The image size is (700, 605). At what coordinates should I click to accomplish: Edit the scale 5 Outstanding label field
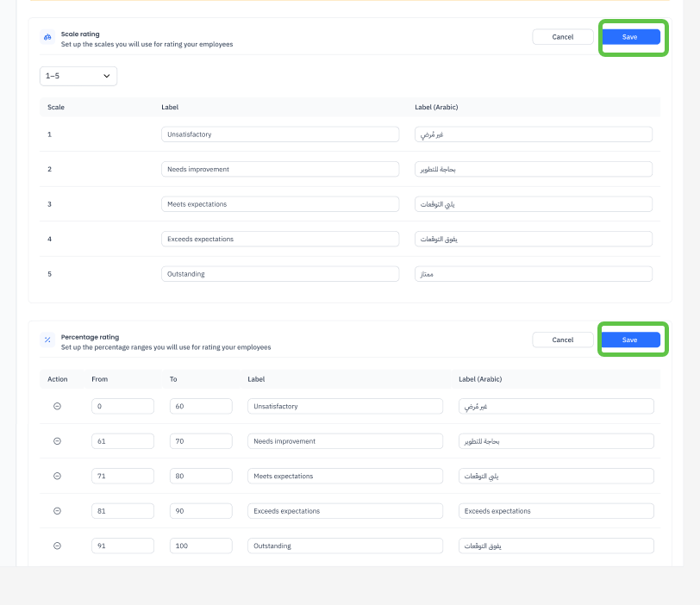280,273
